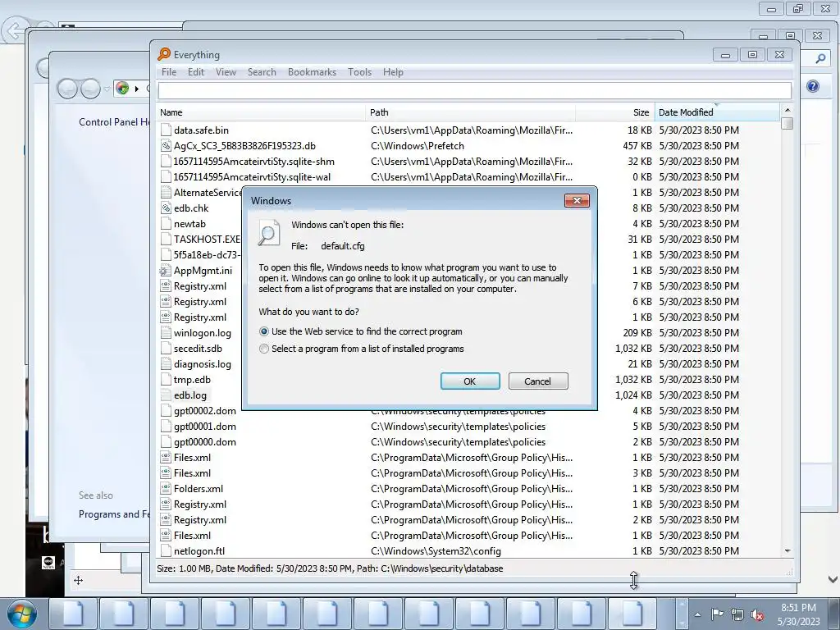The width and height of the screenshot is (840, 630).
Task: Click the tmp.edb file icon
Action: click(x=166, y=379)
